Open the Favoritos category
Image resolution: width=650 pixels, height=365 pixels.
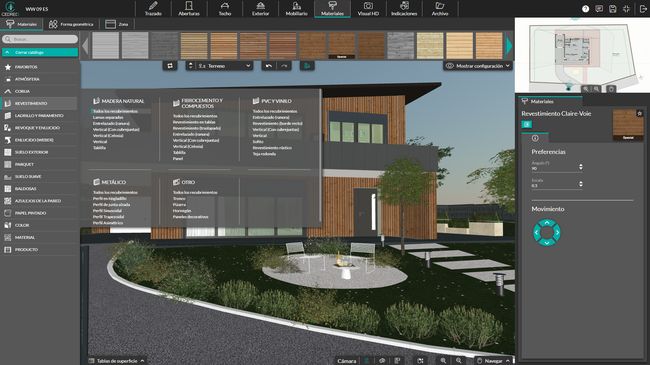(x=40, y=67)
